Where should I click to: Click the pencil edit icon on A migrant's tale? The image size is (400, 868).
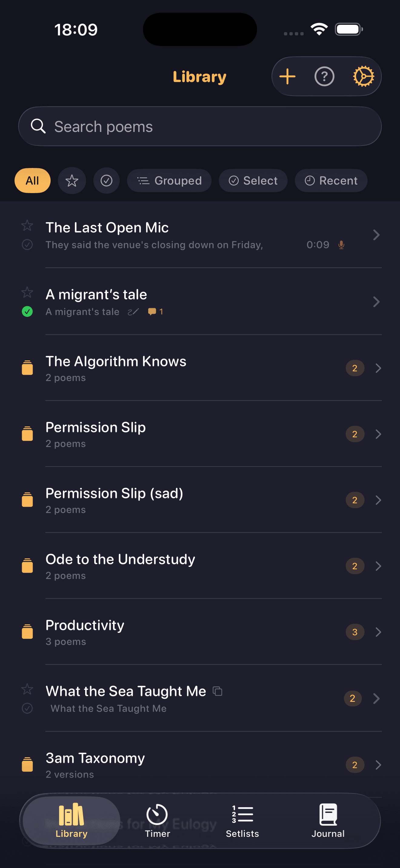(x=133, y=312)
